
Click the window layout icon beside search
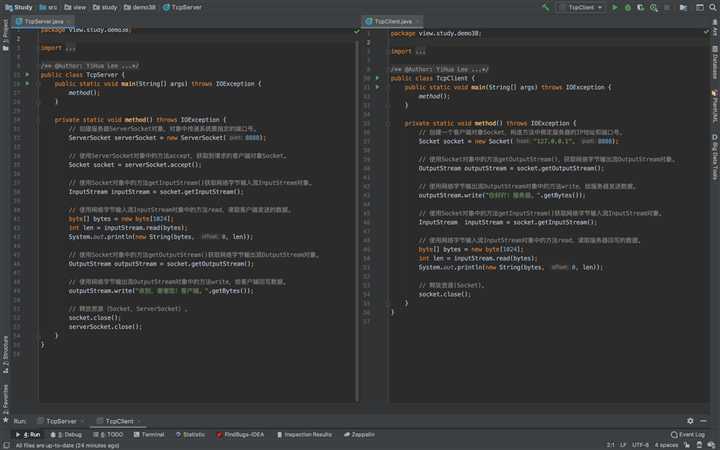pos(700,7)
